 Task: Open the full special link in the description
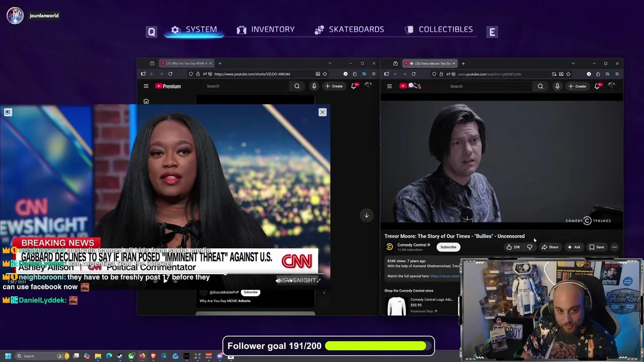[x=445, y=276]
